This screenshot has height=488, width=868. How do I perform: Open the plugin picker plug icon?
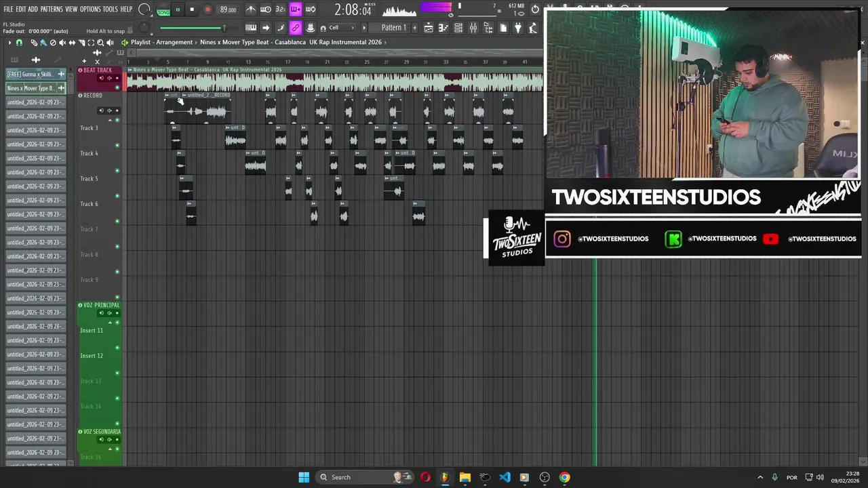click(x=517, y=28)
